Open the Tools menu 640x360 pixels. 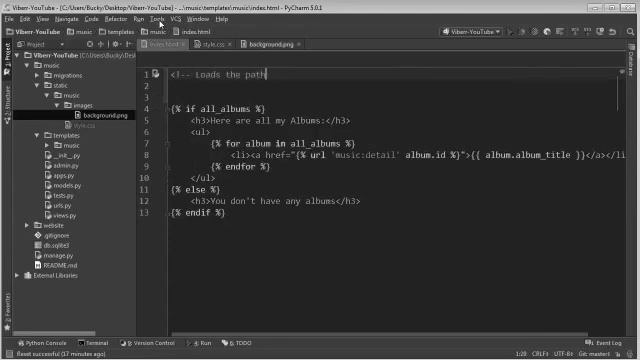click(x=157, y=19)
